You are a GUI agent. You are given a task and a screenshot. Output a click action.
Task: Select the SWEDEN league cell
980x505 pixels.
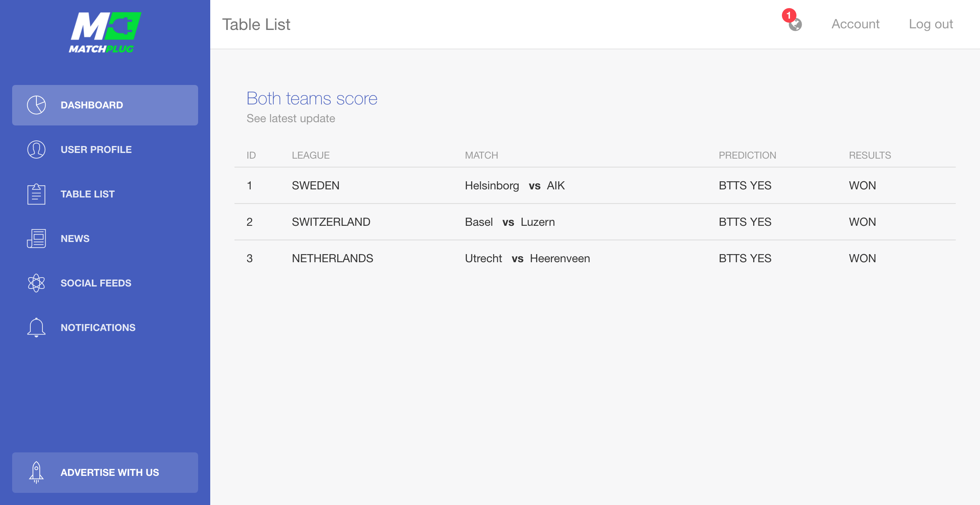(316, 186)
